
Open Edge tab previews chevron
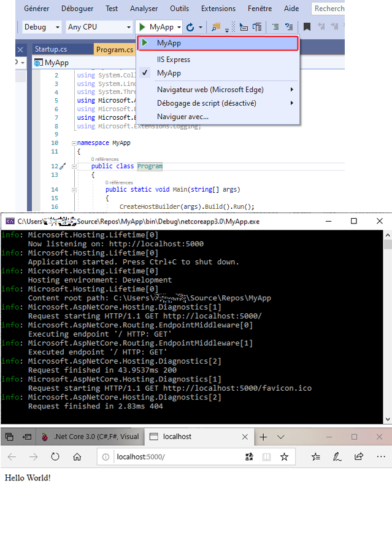280,437
